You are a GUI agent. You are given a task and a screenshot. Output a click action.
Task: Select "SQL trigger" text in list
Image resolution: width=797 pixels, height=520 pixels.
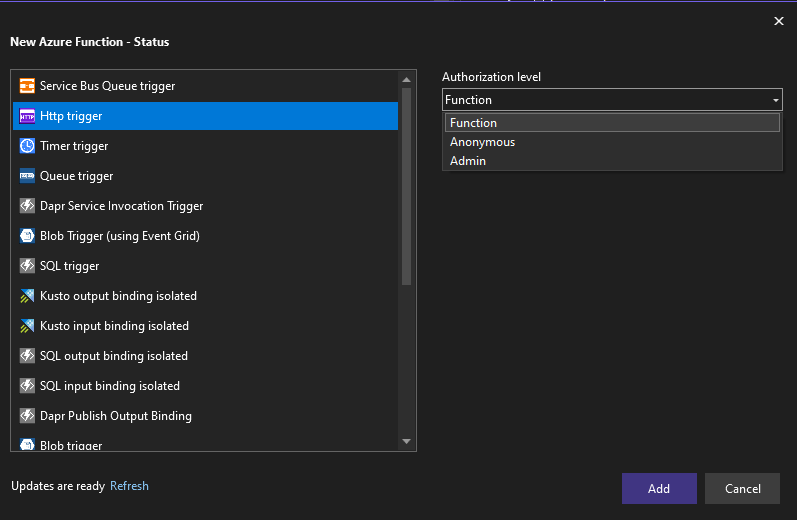(x=69, y=266)
